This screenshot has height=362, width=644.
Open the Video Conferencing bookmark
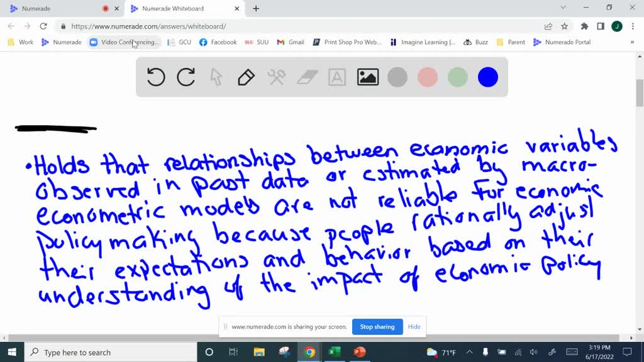(124, 42)
